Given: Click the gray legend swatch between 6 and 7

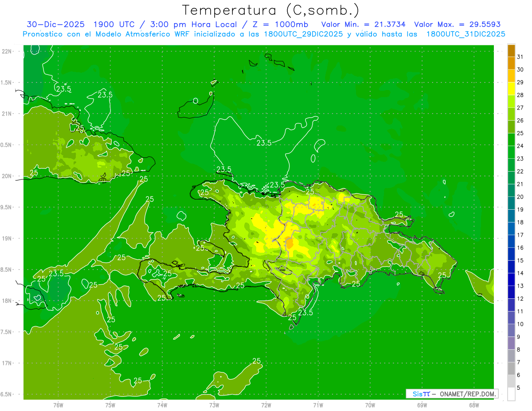Looking at the screenshot, I should [x=511, y=369].
